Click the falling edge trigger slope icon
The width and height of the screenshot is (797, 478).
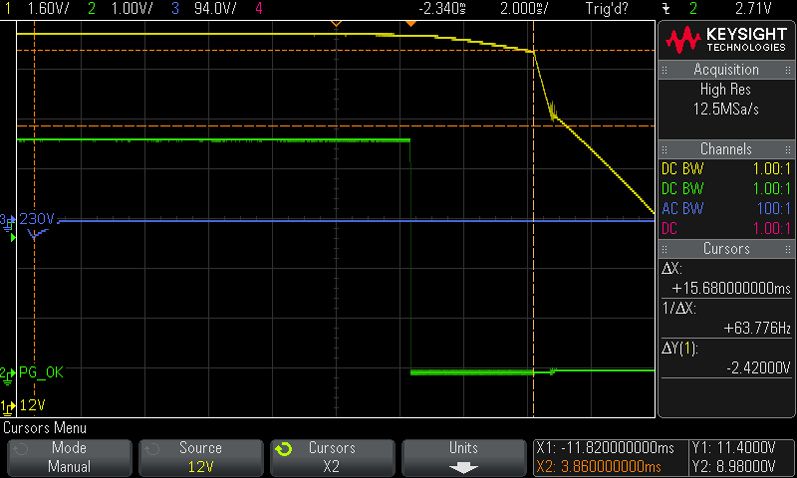666,9
